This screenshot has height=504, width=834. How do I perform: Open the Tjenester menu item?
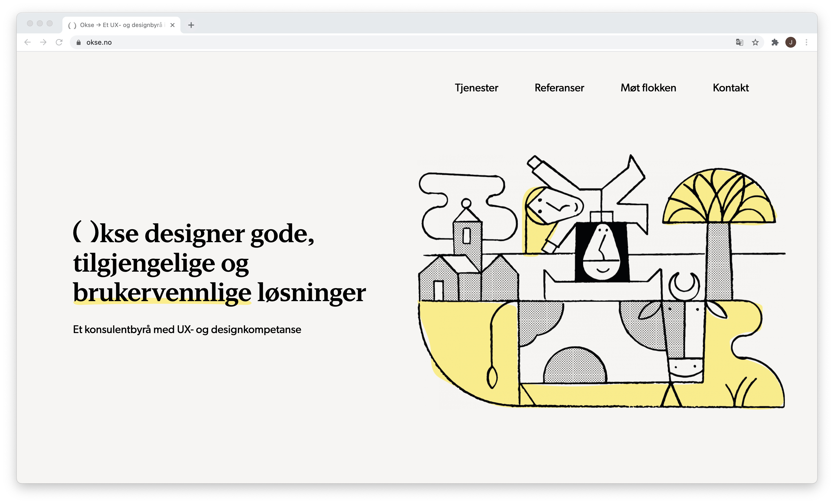point(476,88)
